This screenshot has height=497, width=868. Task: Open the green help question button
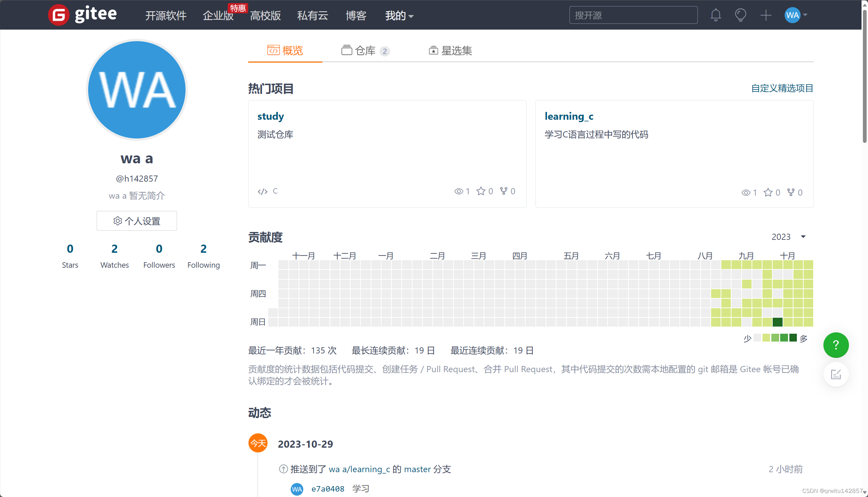836,345
